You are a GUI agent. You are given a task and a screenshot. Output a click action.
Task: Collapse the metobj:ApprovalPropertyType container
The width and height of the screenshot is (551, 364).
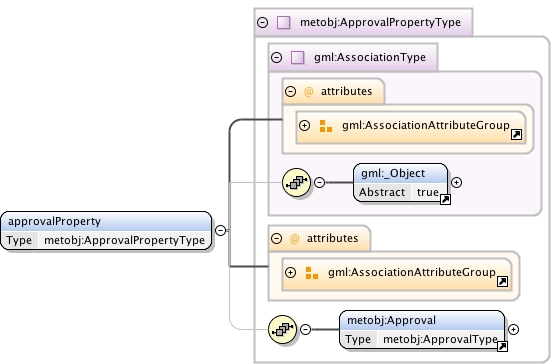[262, 22]
